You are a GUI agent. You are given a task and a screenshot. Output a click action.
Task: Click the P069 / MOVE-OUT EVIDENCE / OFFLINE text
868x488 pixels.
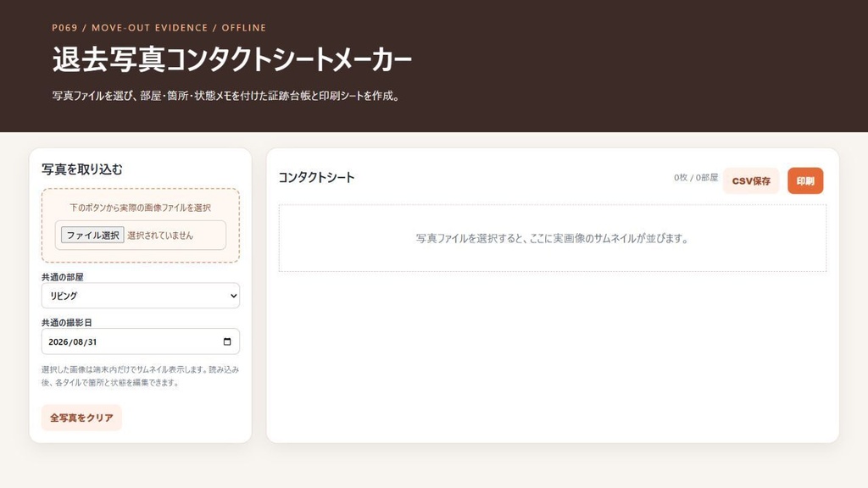[159, 28]
